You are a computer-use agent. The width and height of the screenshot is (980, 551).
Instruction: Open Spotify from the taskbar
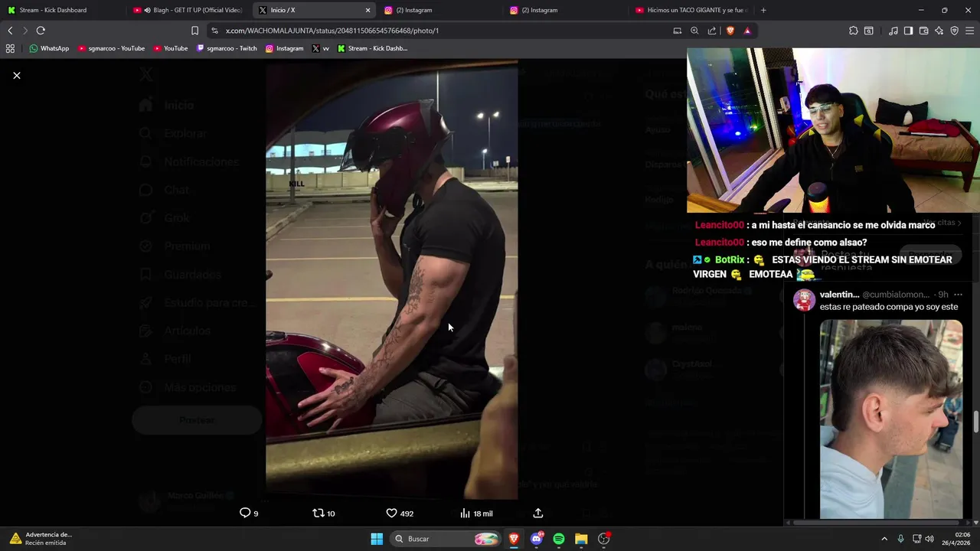pos(559,539)
